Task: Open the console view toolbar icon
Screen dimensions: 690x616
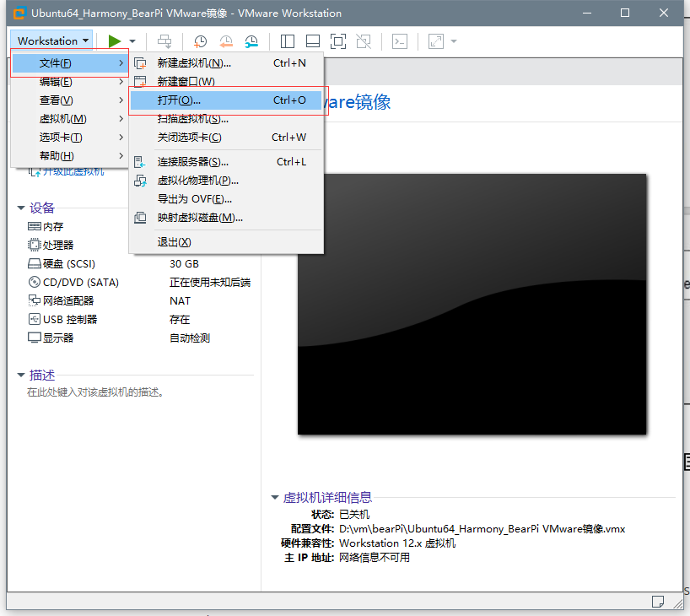Action: pos(400,41)
